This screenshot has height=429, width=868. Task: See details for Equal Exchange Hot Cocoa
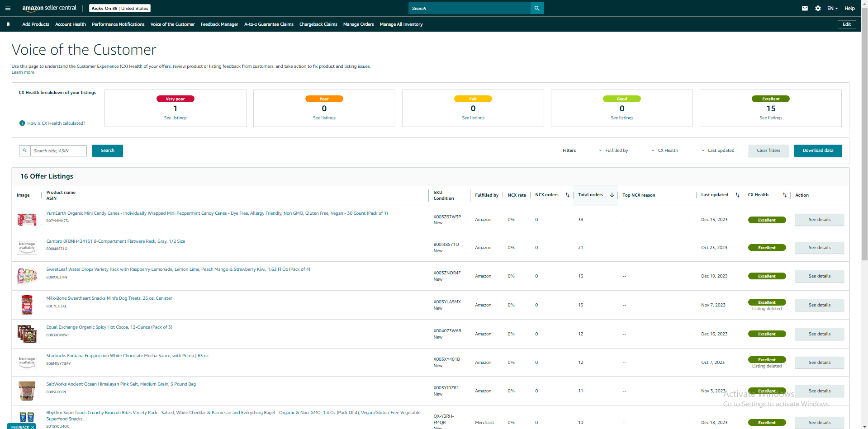820,334
